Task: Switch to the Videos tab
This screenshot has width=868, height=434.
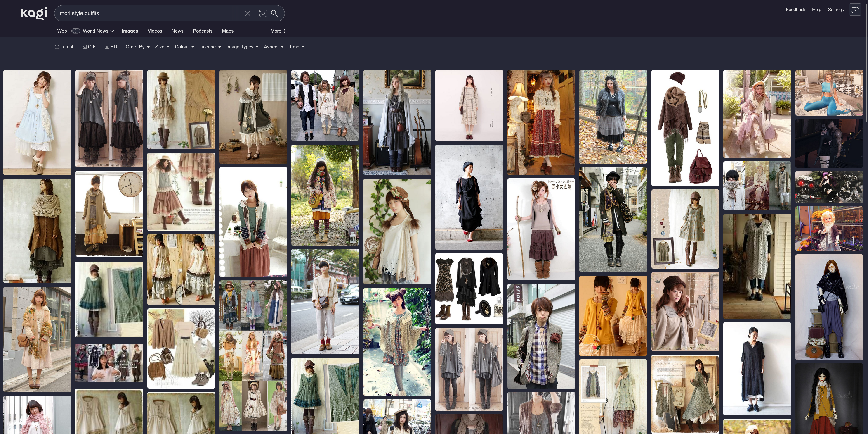Action: coord(155,31)
